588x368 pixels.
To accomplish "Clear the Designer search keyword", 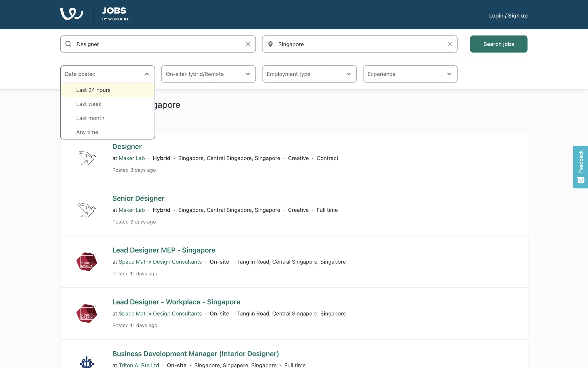I will (248, 44).
